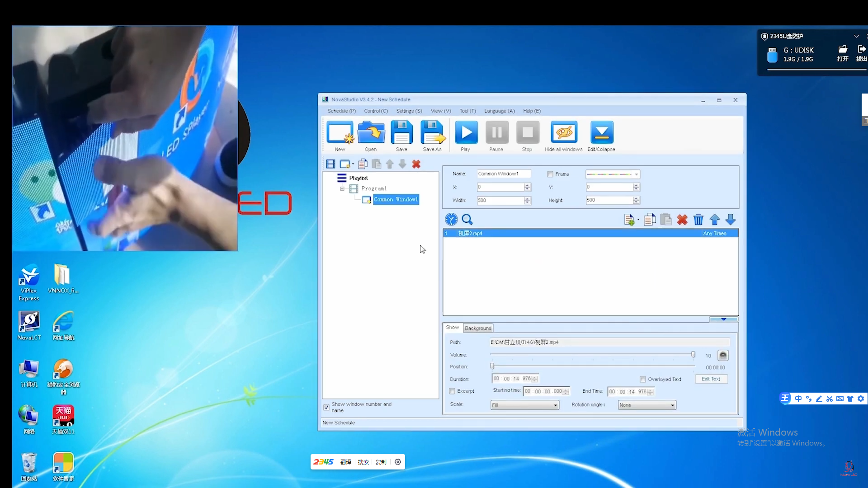Open the Language (A) menu

(500, 111)
